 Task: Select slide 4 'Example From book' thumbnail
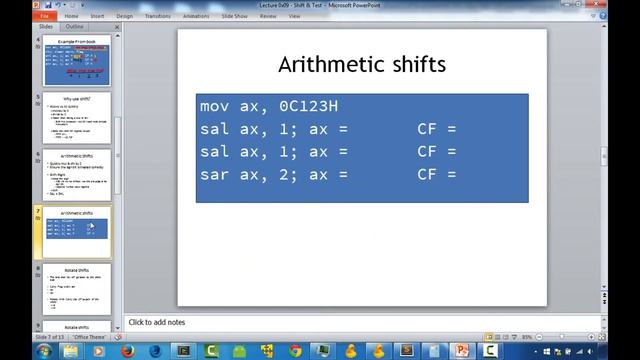tap(77, 61)
